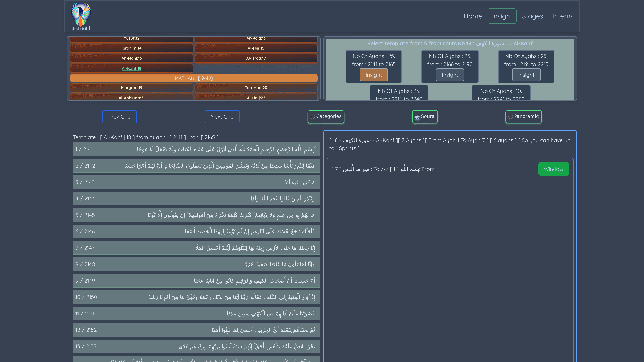Select ayah row 4 / 2144
644x362 pixels.
click(196, 199)
